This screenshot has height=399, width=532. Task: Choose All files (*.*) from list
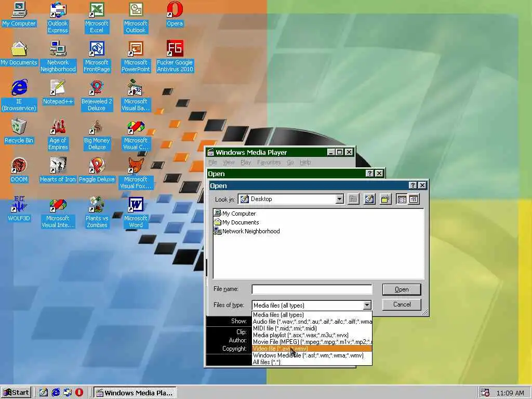click(x=312, y=362)
